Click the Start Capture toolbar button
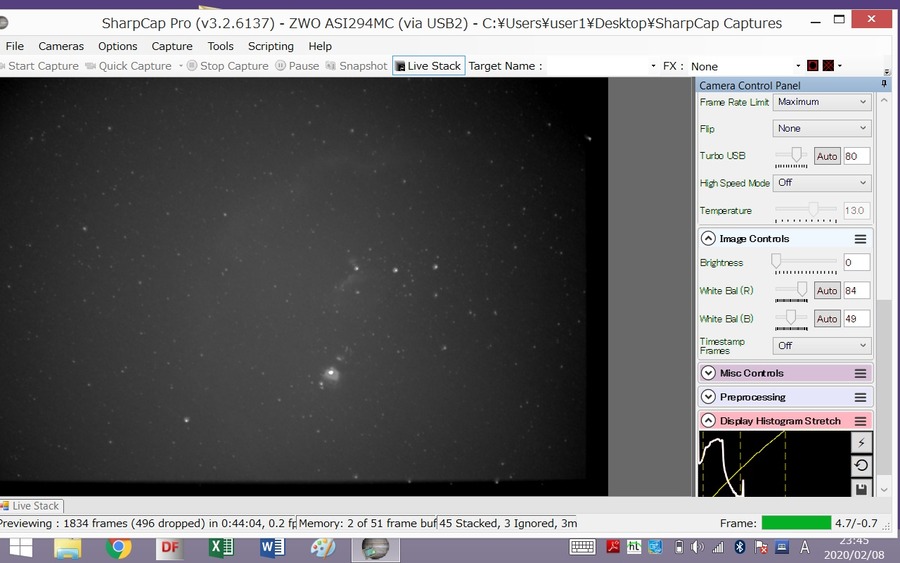Image resolution: width=900 pixels, height=563 pixels. tap(40, 66)
